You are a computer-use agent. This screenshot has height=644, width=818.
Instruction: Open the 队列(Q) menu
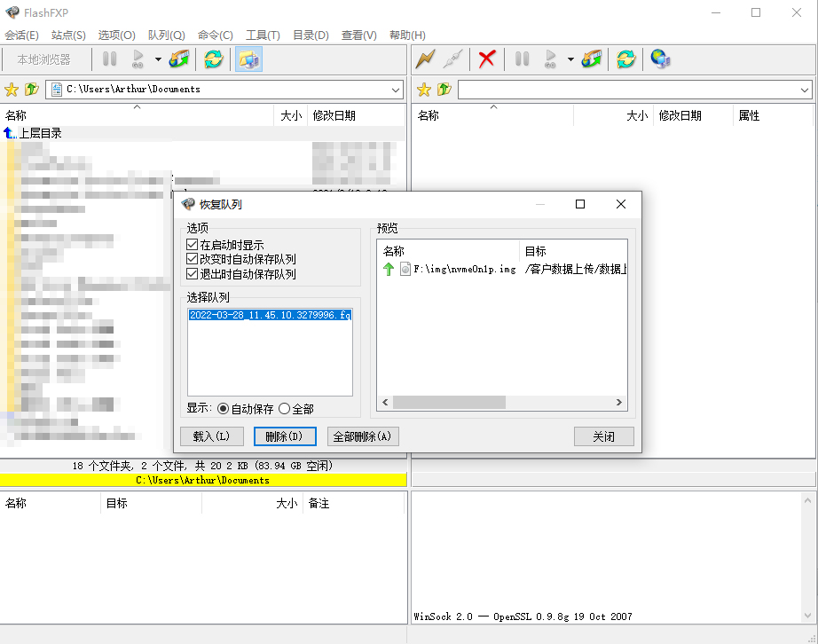(167, 35)
